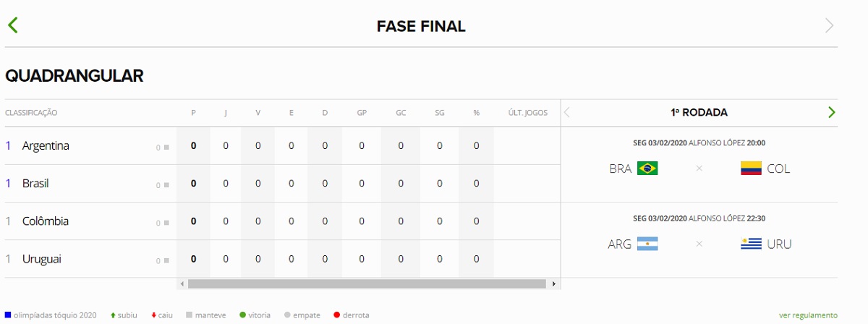This screenshot has height=324, width=868.
Task: Click the Brazil flag in first match
Action: tap(647, 169)
